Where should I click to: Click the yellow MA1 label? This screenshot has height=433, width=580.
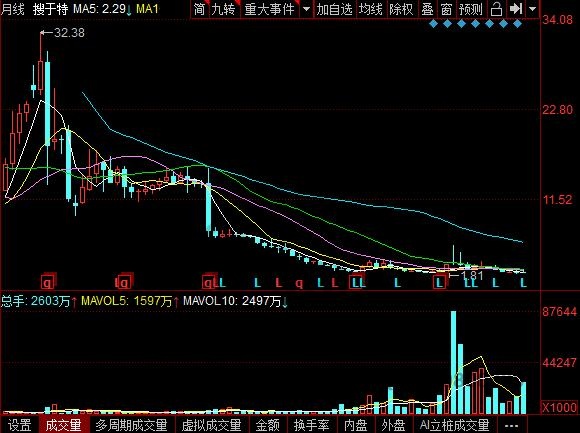(x=147, y=9)
